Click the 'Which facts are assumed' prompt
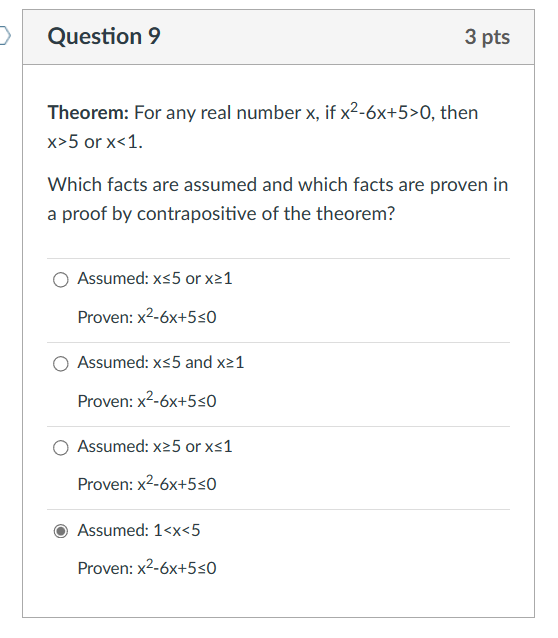 point(153,185)
